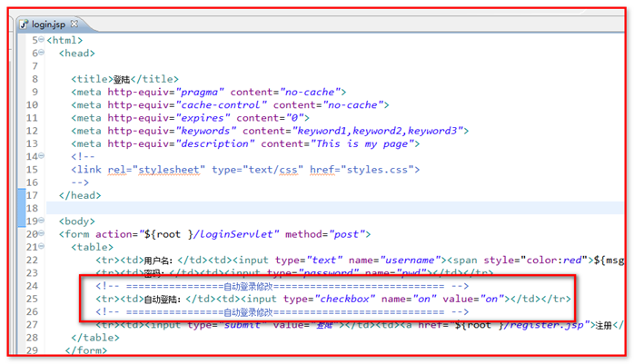
Task: Click the "keyword1,keyword2,keyword3" content value
Action: pyautogui.click(x=378, y=131)
